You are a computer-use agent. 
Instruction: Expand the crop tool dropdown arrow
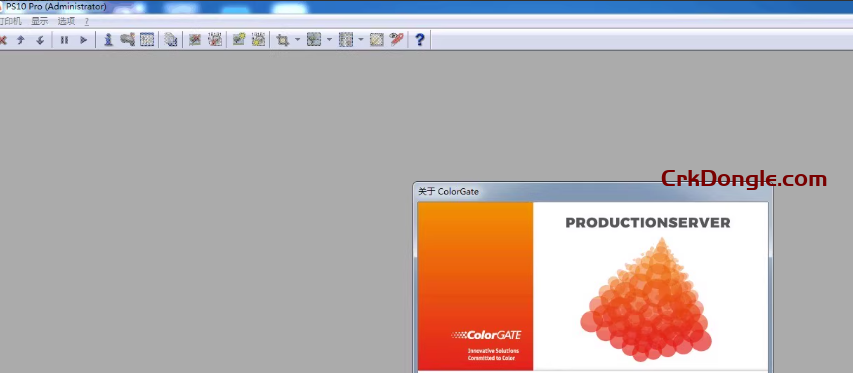[x=297, y=40]
